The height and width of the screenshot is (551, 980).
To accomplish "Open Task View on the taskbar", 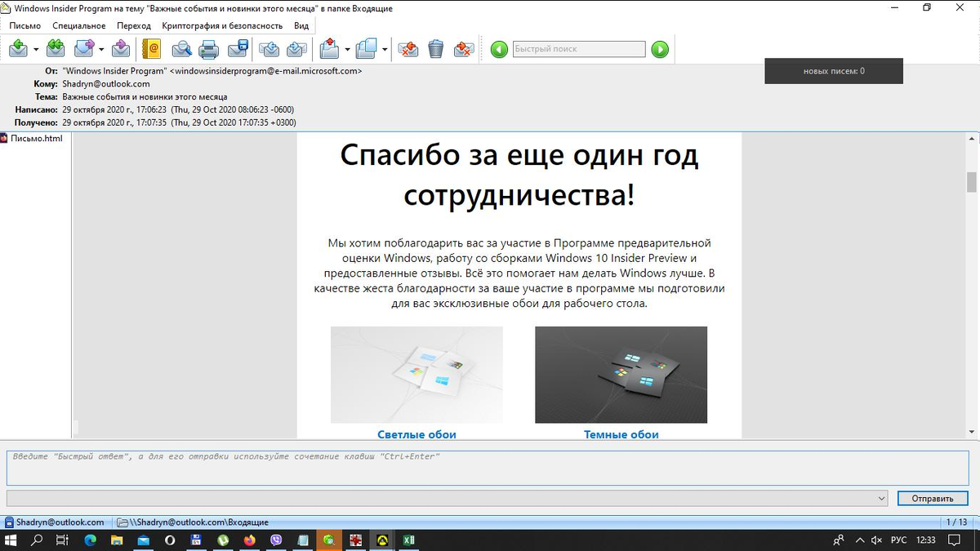I will pyautogui.click(x=62, y=540).
